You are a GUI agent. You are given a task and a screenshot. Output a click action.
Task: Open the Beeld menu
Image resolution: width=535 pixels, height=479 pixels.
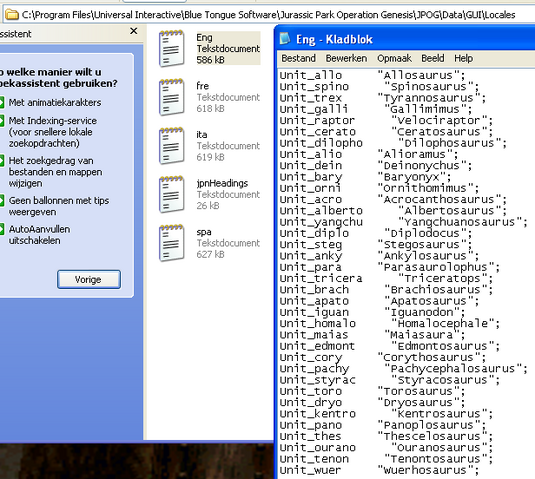pos(433,58)
